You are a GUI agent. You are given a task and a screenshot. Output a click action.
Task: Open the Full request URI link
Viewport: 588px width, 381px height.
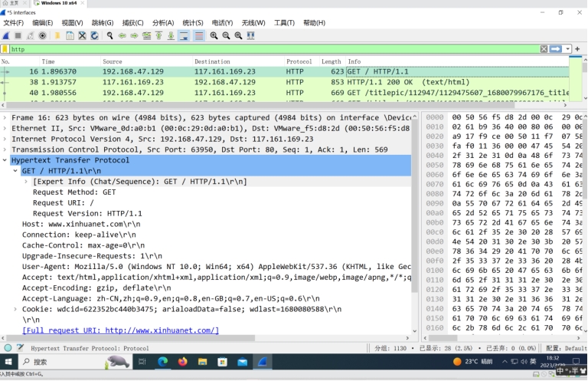pos(120,330)
